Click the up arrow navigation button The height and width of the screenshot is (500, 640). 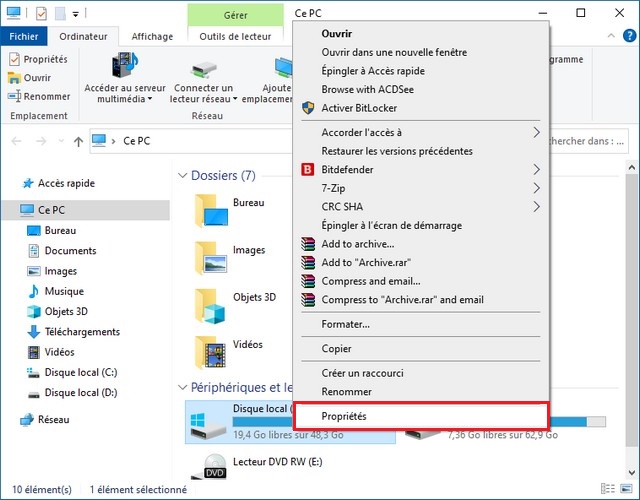[78, 141]
